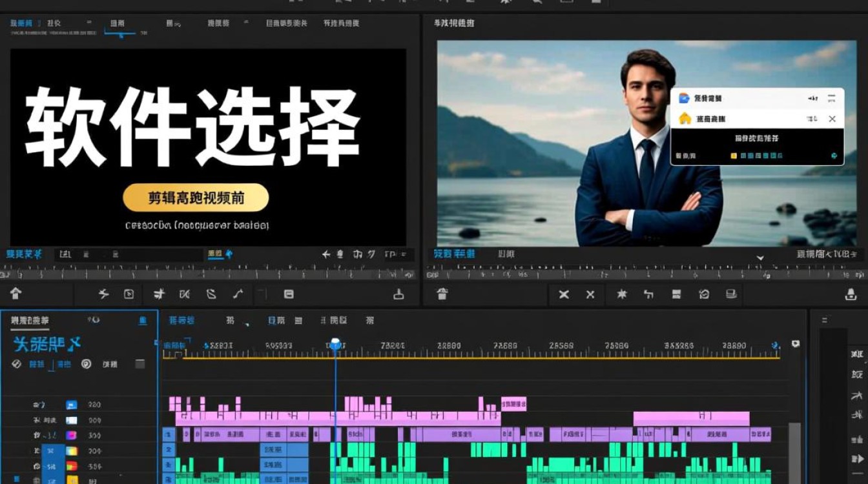The height and width of the screenshot is (484, 868).
Task: Click the up-arrow home icon in left monitor toolbar
Action: click(16, 294)
